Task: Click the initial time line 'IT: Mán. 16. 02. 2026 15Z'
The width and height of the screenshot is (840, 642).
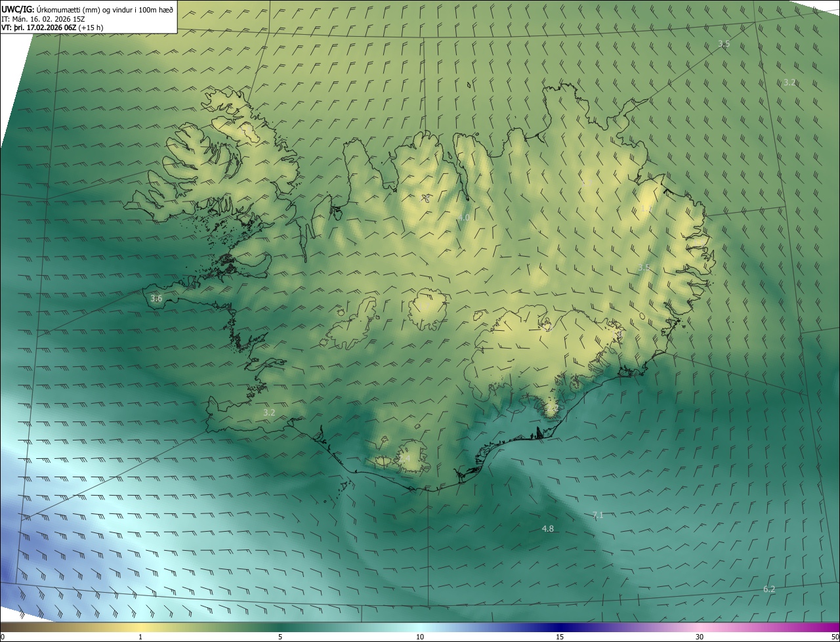Action: point(42,18)
